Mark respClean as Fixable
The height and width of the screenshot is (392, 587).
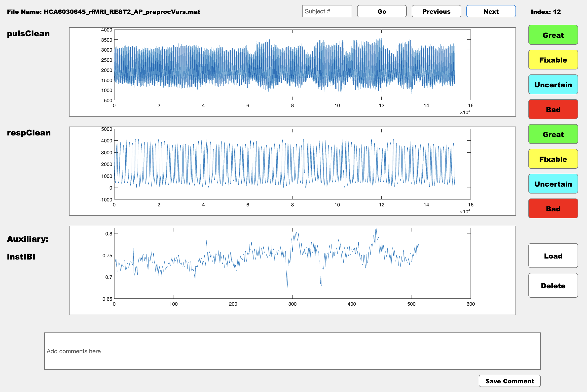[x=553, y=159]
